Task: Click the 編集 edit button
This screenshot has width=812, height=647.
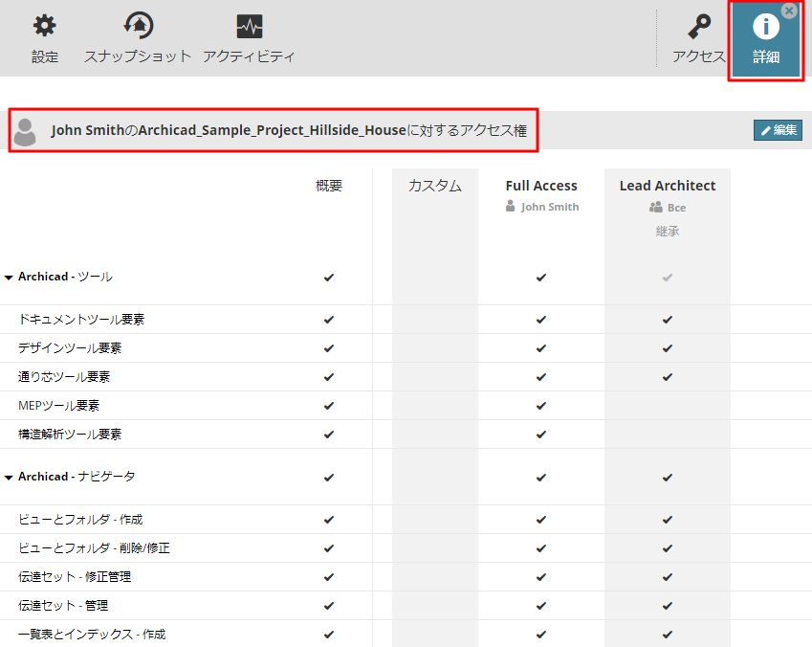Action: [778, 130]
